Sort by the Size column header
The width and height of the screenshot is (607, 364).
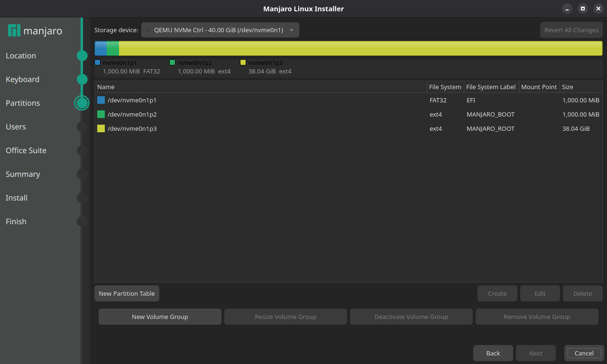click(x=581, y=87)
